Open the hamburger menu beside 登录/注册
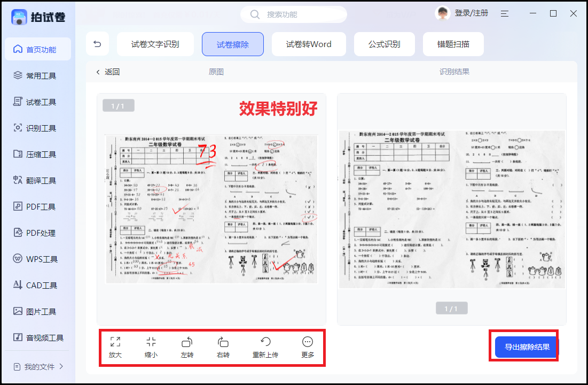Screen dimensions: 588x385 click(x=504, y=13)
